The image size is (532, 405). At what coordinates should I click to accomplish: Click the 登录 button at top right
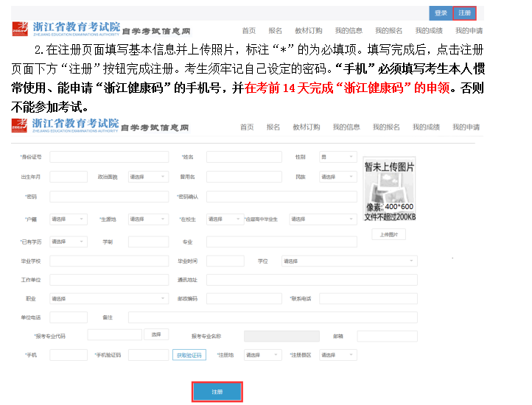click(x=441, y=13)
